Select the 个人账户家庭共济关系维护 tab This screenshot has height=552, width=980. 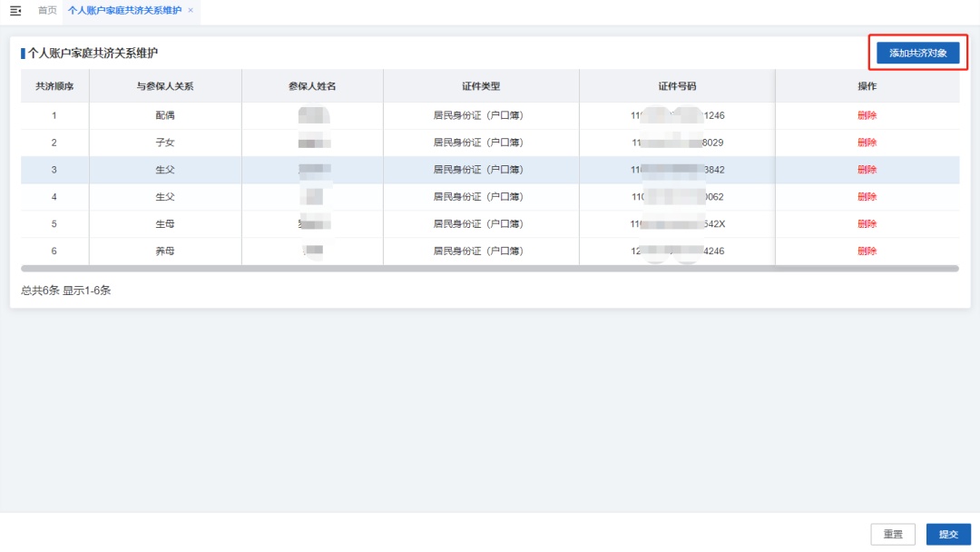(x=124, y=10)
